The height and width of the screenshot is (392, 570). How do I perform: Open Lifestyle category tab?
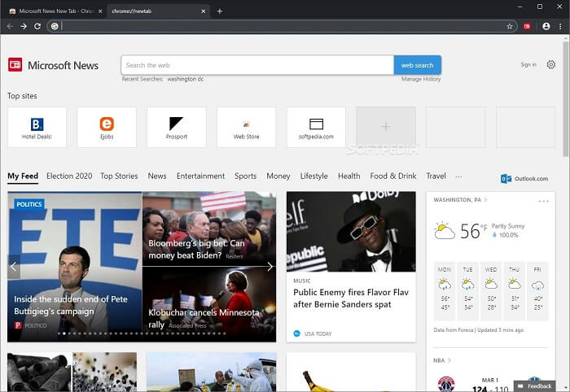coord(313,176)
